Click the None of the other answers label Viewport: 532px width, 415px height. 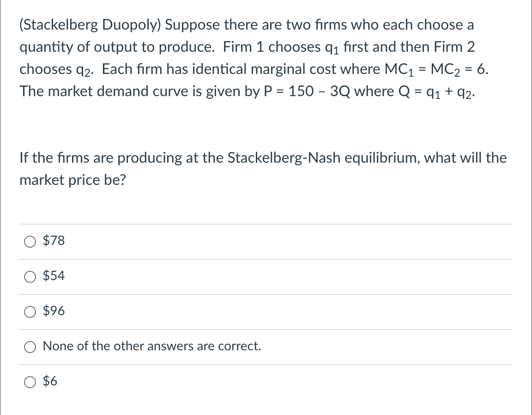[x=151, y=346]
